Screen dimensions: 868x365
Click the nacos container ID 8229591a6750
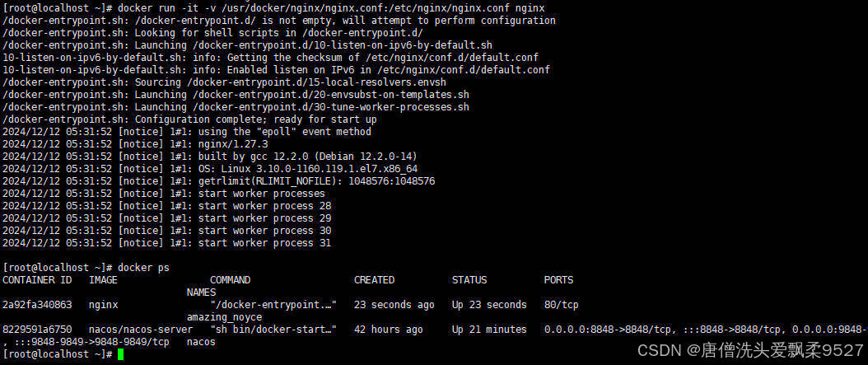coord(37,330)
